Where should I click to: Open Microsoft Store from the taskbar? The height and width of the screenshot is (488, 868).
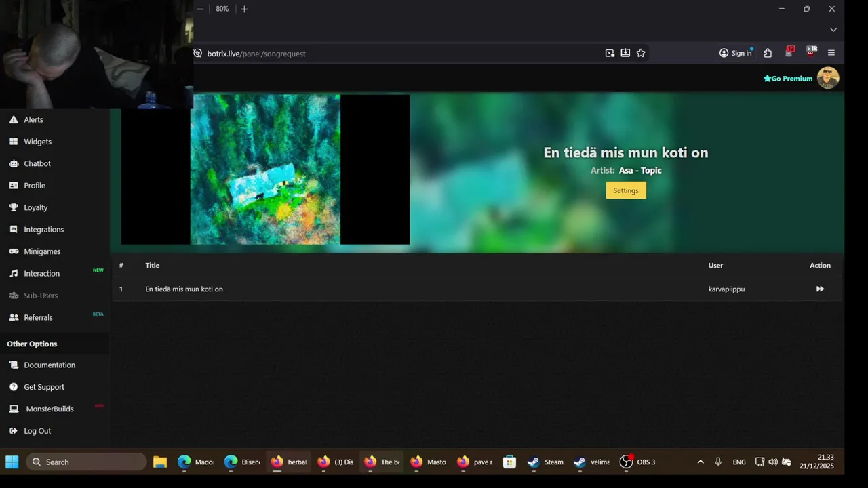(510, 462)
